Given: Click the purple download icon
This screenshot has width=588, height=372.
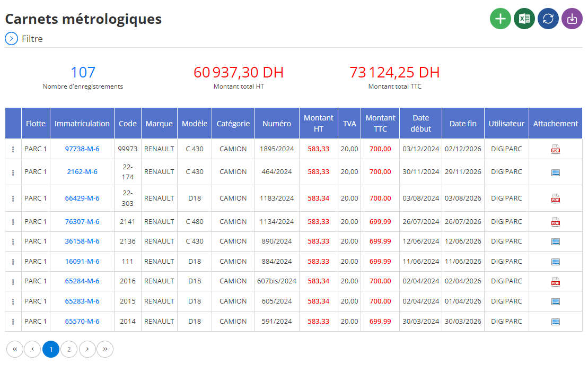Looking at the screenshot, I should click(x=572, y=19).
